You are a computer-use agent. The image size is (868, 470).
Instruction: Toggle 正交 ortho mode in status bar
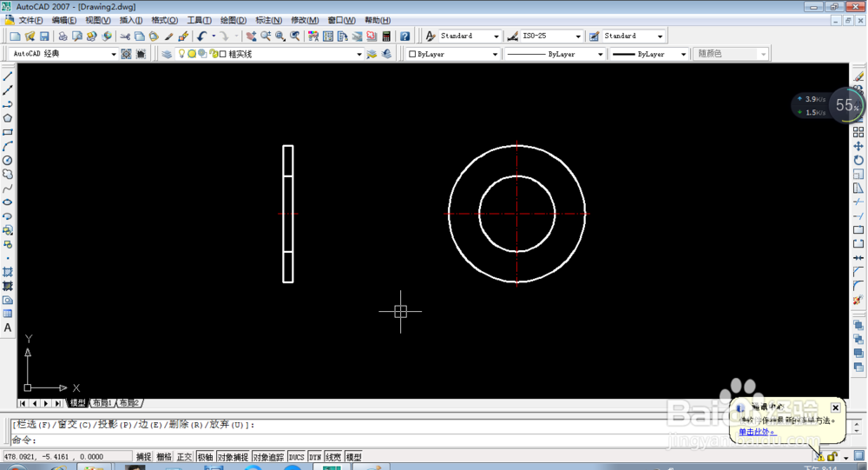click(184, 457)
